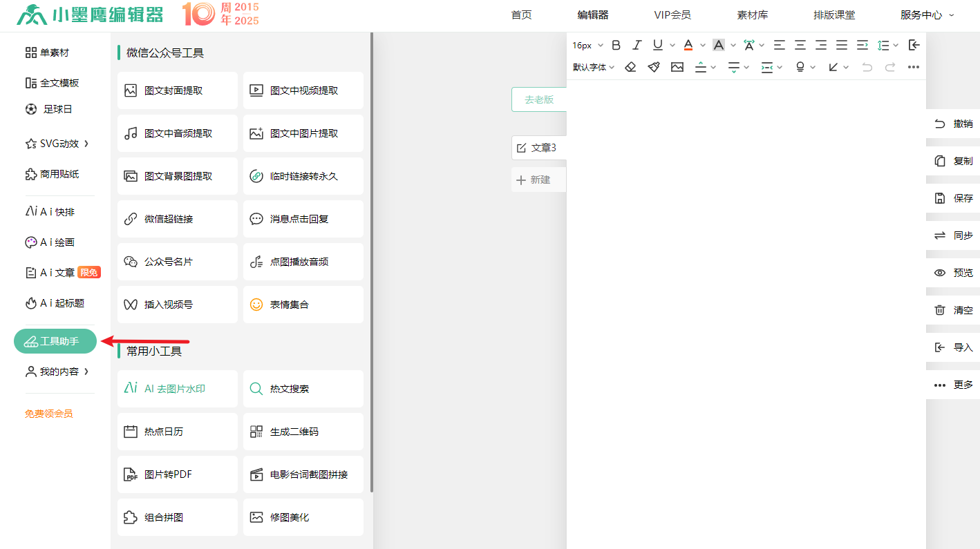
Task: Click the red font color swatch
Action: (x=688, y=45)
